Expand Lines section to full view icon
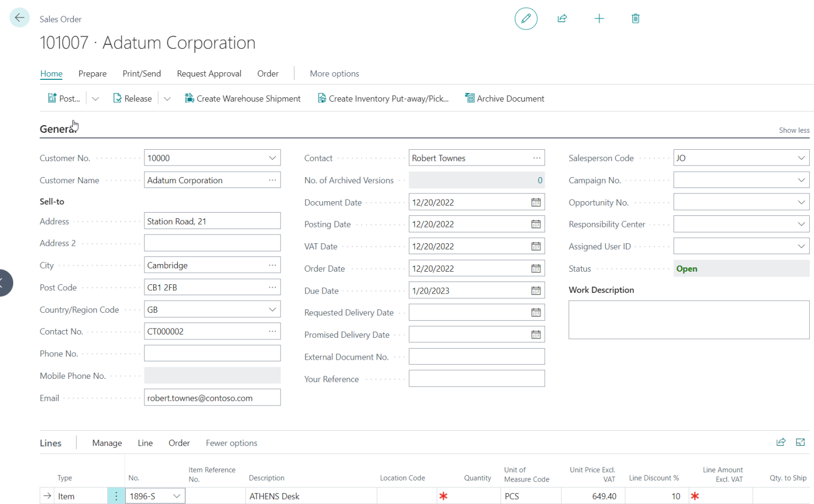Image resolution: width=814 pixels, height=504 pixels. tap(800, 442)
